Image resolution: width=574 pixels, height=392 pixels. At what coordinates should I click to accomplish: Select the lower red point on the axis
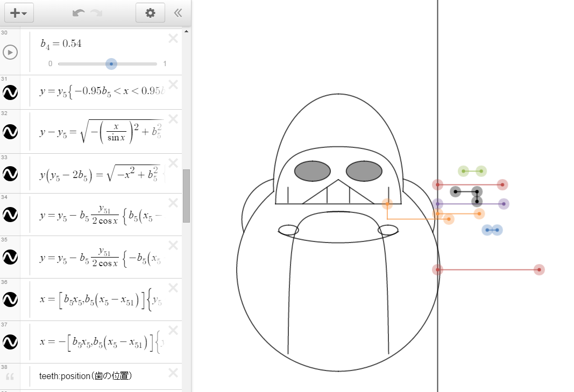tap(437, 270)
